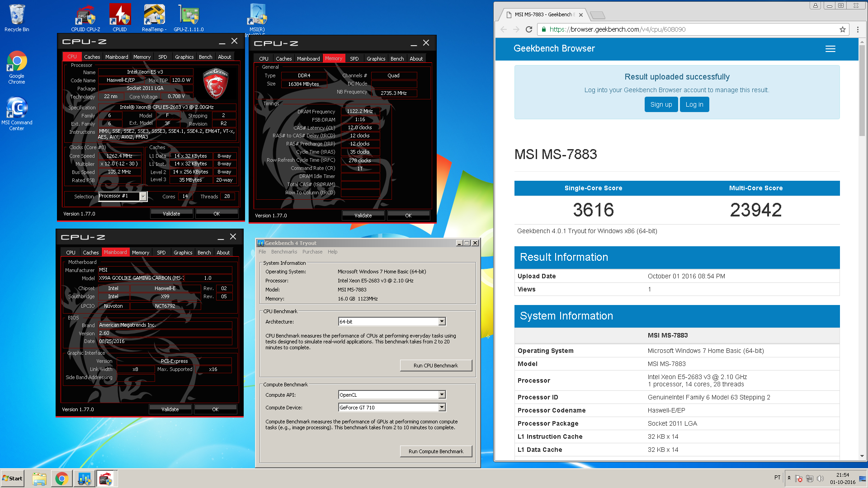Click scrollbar down arrow in Chrome
Screen dimensions: 868x488
[x=862, y=456]
